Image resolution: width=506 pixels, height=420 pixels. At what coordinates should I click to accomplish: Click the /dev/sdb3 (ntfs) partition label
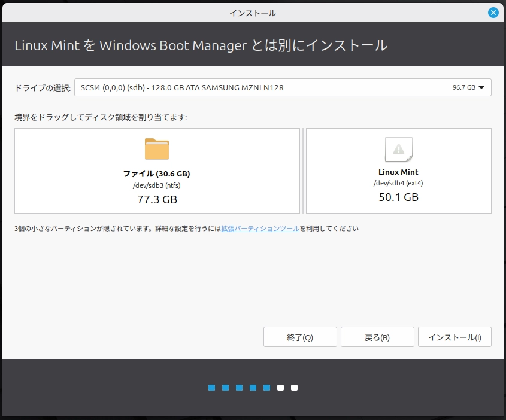coord(157,185)
